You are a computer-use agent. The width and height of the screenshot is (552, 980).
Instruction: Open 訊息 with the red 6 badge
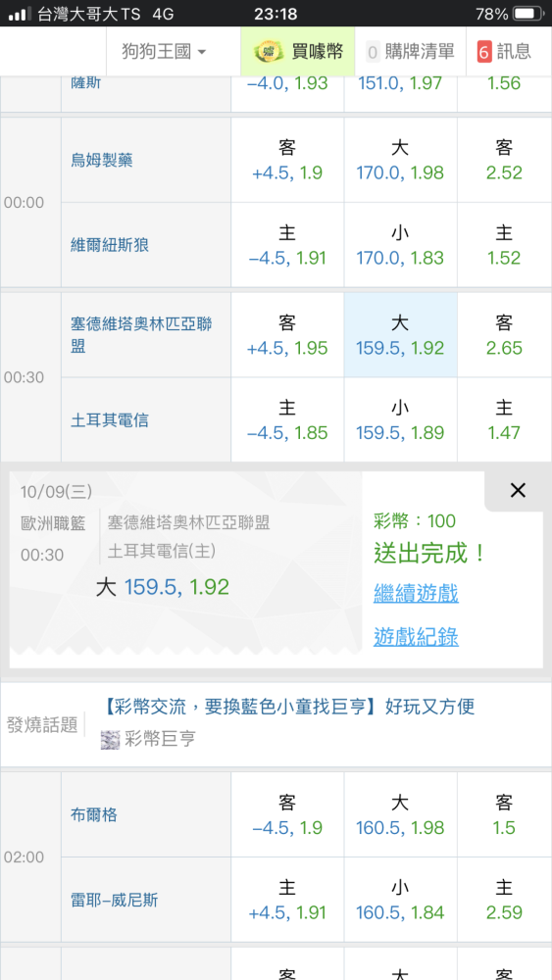click(x=504, y=52)
